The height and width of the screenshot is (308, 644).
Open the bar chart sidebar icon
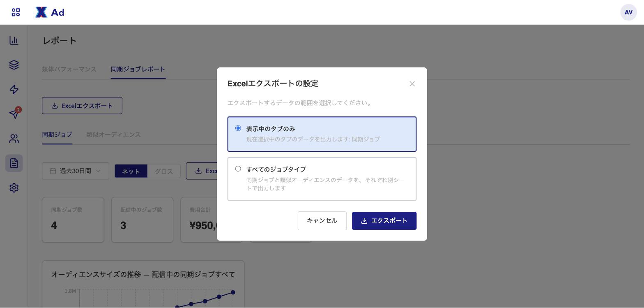click(x=14, y=40)
